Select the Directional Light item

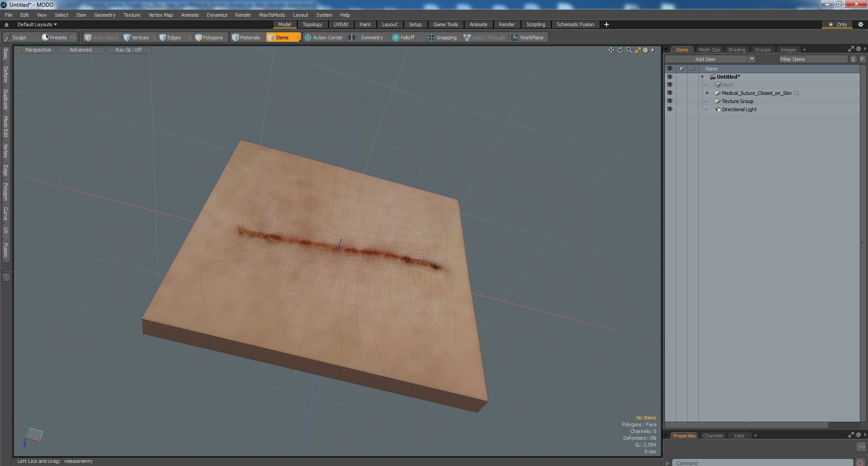coord(739,109)
